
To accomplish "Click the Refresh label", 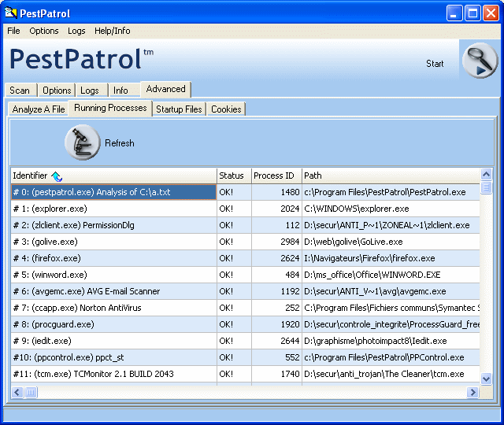I will [120, 143].
